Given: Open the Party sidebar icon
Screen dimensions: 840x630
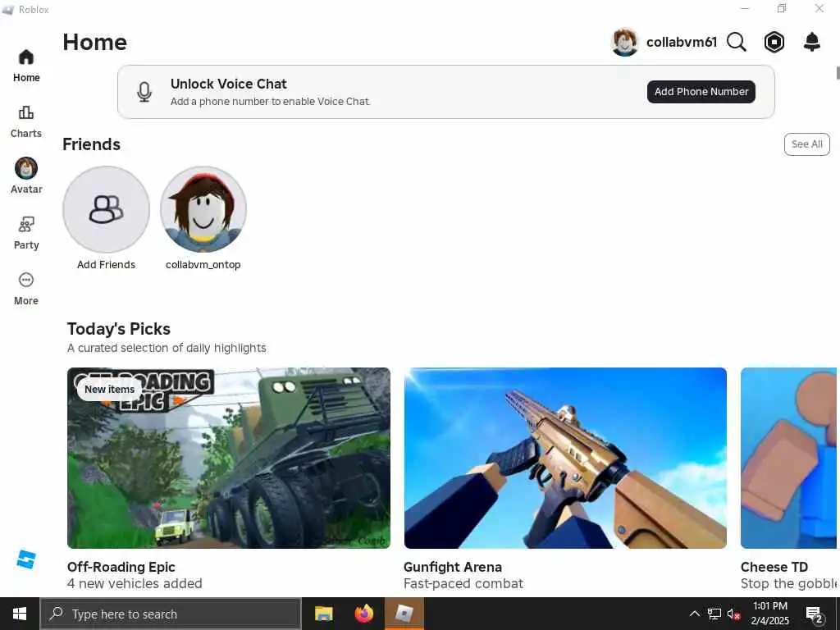Looking at the screenshot, I should click(25, 224).
